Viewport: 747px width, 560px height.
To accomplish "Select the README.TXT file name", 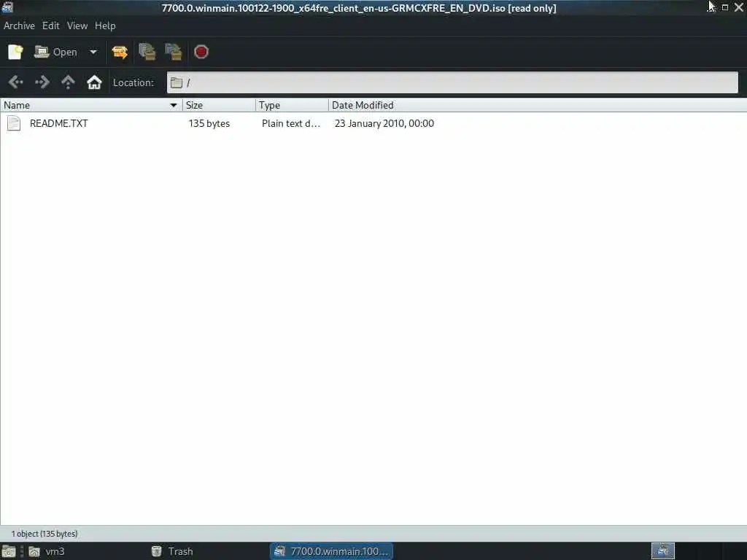I will [58, 123].
